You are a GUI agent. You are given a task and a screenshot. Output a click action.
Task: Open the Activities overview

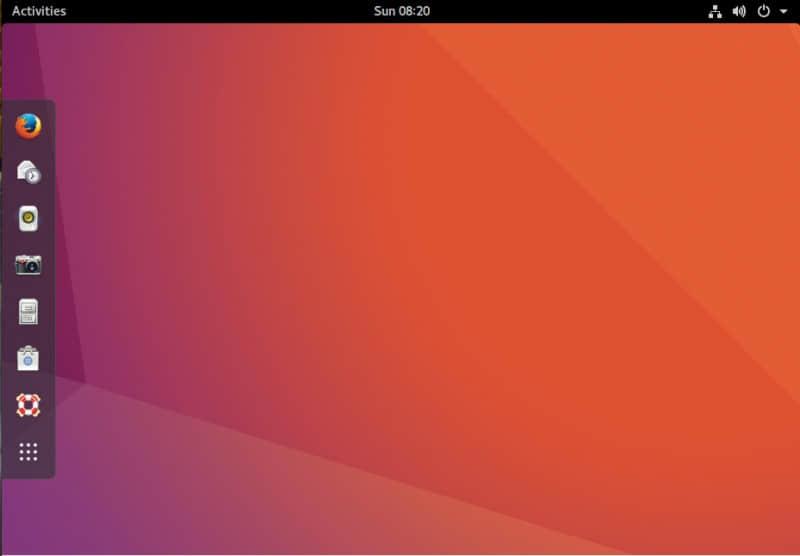click(x=39, y=11)
